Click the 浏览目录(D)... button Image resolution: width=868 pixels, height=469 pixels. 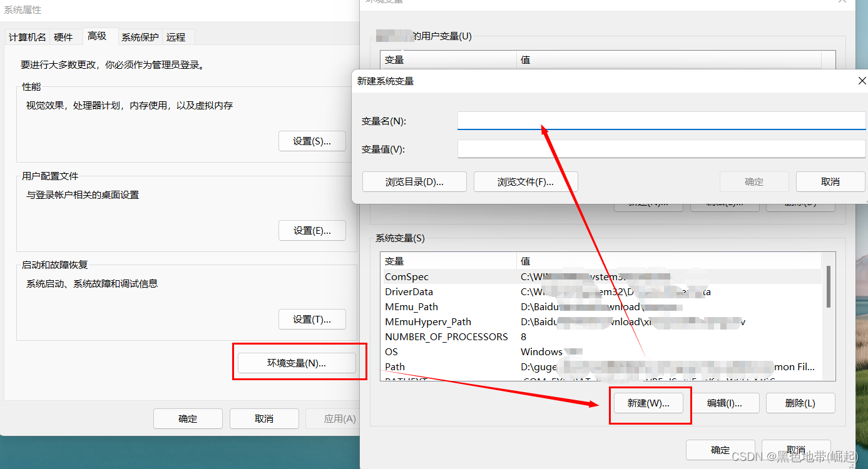[414, 182]
